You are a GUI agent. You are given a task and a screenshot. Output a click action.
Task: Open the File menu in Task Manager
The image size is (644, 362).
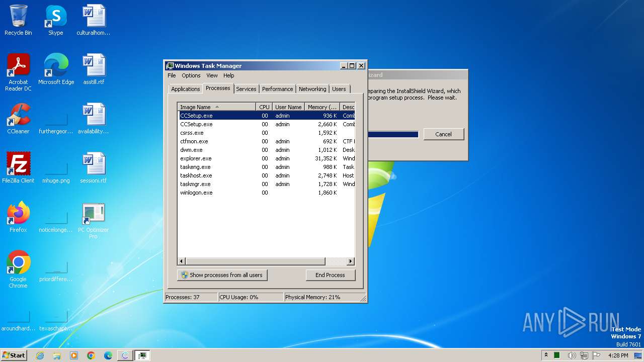[172, 75]
